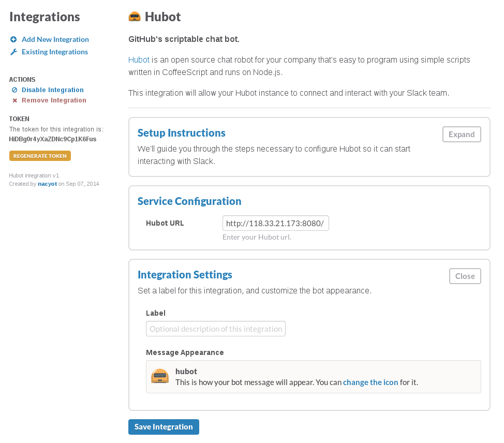Click the wrench icon for Existing Integrations

pyautogui.click(x=13, y=52)
